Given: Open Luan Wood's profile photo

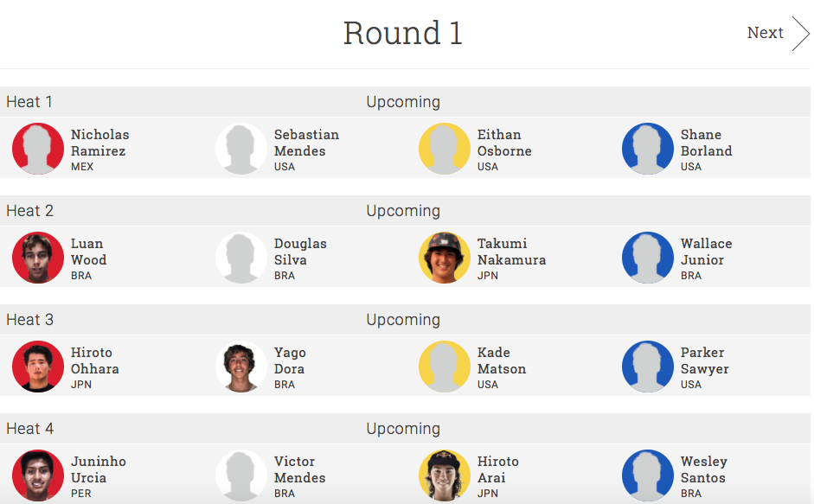Looking at the screenshot, I should tap(38, 258).
